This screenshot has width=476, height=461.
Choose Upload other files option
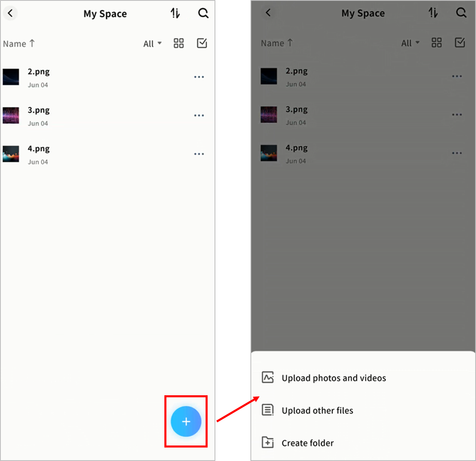point(317,410)
